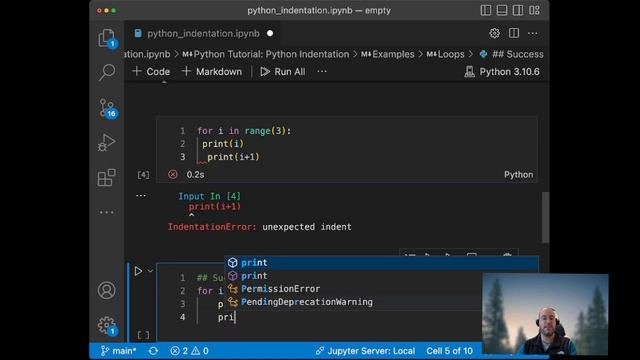Place cursor in line print(i+1) of cell 4

pos(233,157)
